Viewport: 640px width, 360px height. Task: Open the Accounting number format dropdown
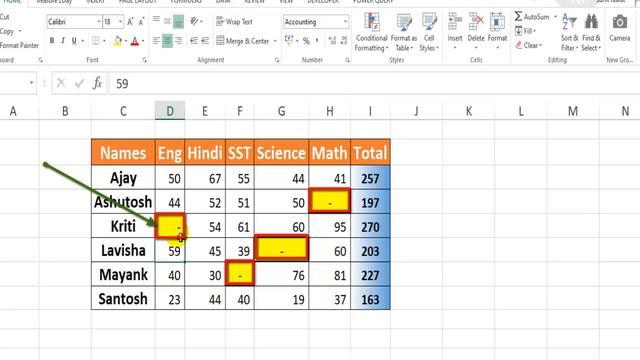click(x=345, y=22)
